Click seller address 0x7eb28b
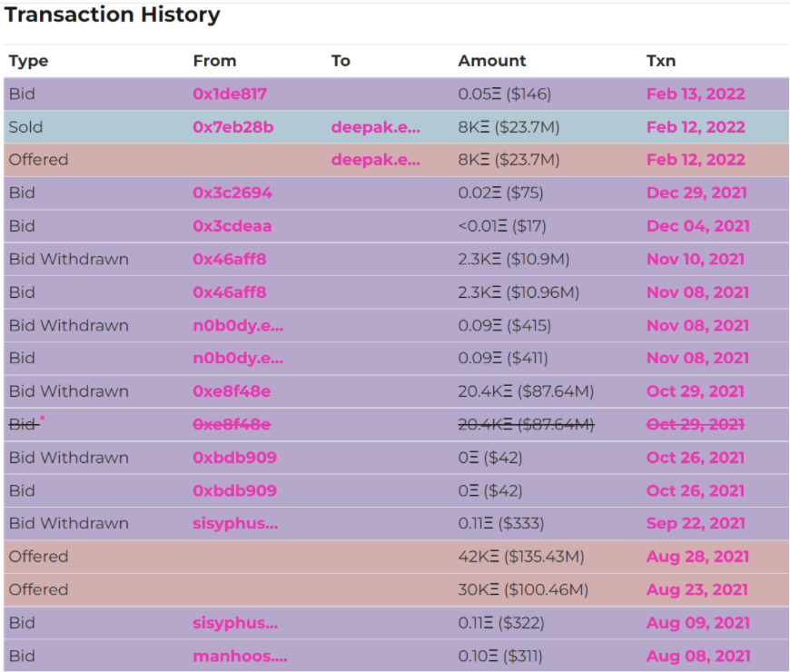The image size is (790, 672). 232,127
